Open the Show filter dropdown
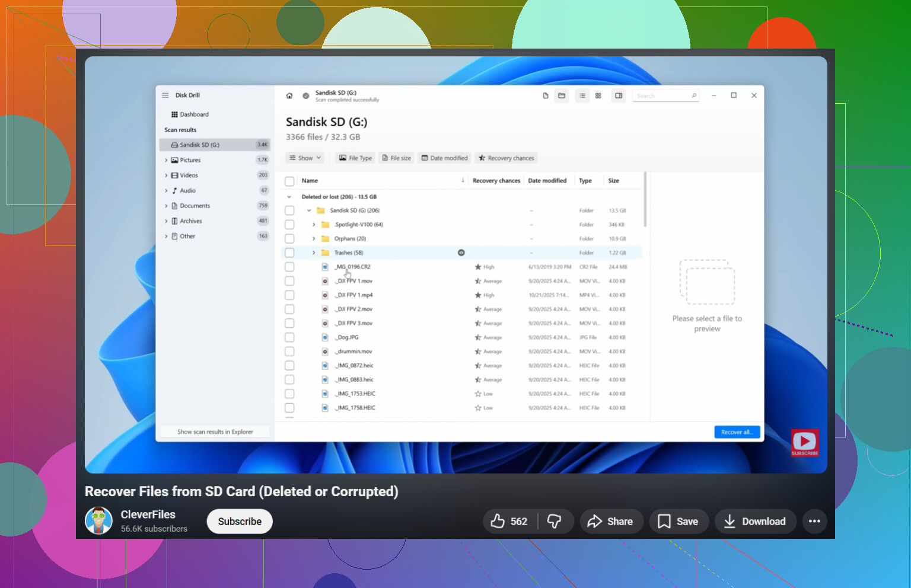The height and width of the screenshot is (588, 911). coord(305,158)
